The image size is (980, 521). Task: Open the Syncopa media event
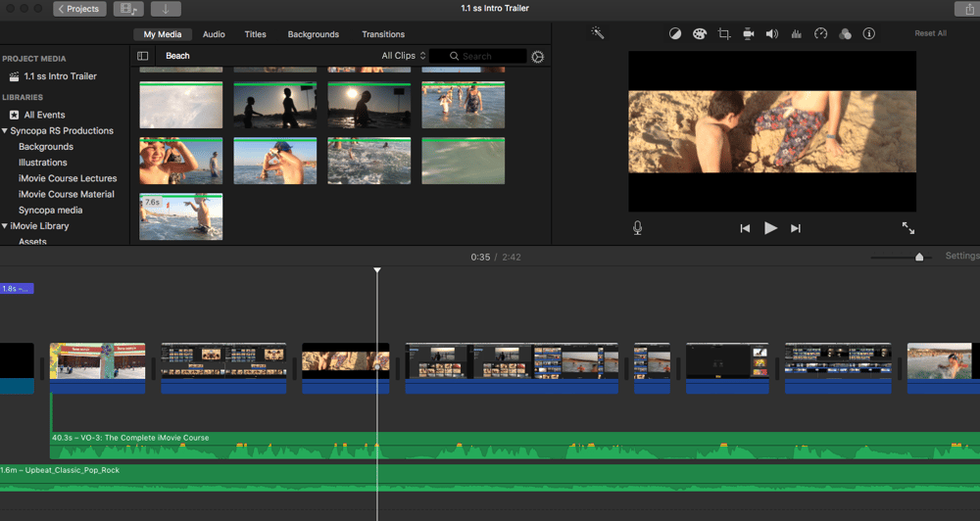(51, 210)
